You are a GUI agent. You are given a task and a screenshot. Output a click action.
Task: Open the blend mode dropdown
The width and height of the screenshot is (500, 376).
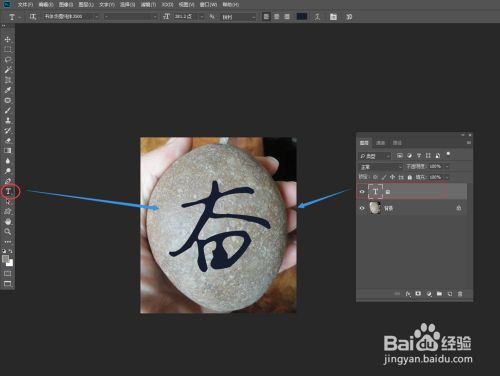pyautogui.click(x=381, y=167)
